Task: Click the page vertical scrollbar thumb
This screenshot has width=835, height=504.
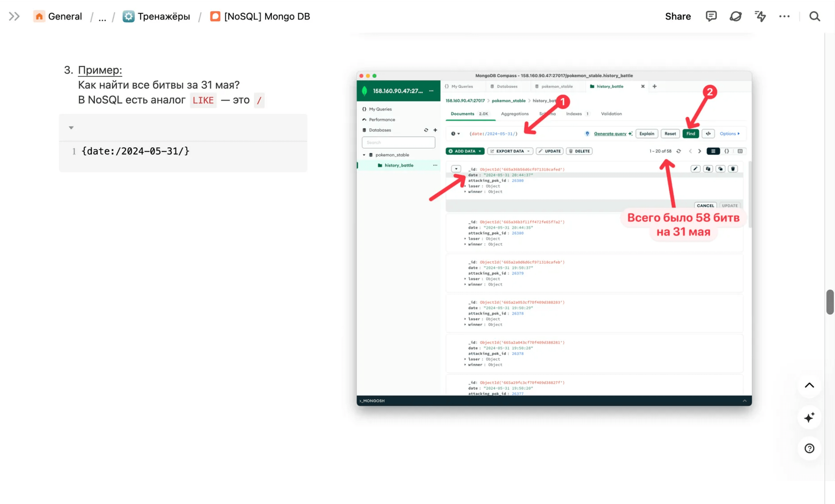Action: pos(830,302)
